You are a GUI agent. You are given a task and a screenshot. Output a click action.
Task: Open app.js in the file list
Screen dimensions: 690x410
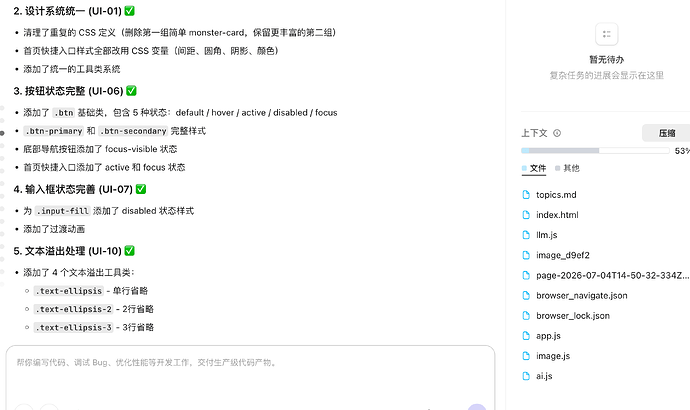pos(548,336)
